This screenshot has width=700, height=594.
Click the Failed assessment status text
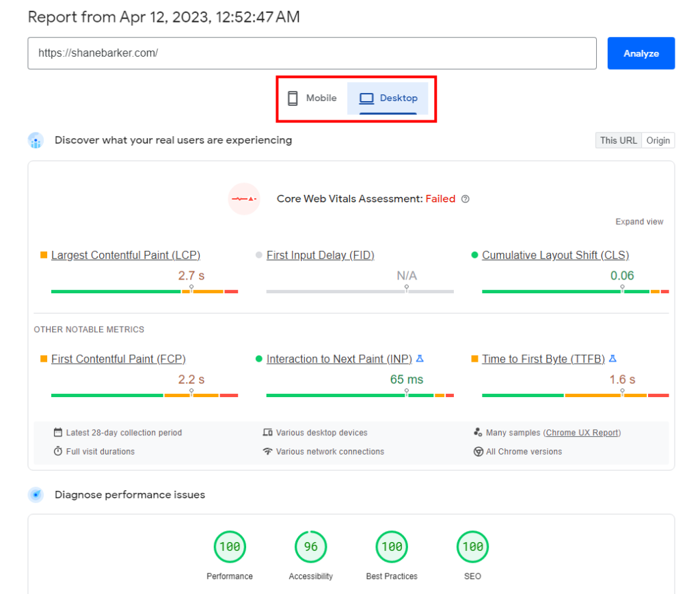[x=440, y=199]
